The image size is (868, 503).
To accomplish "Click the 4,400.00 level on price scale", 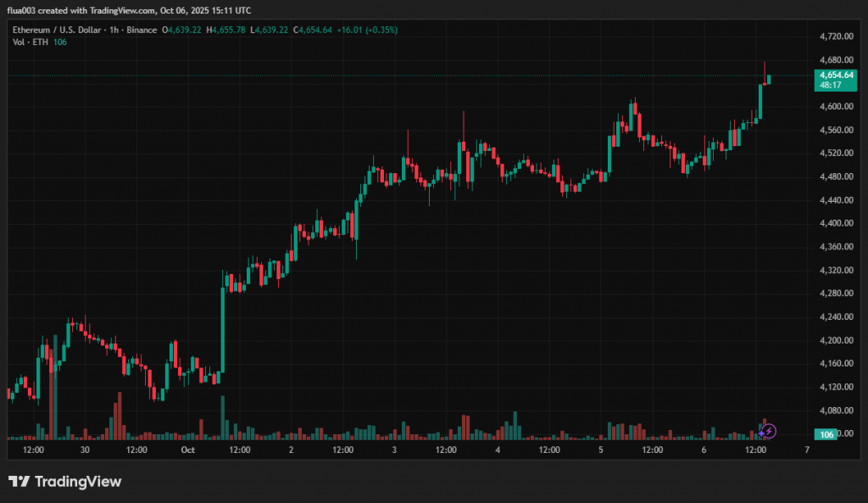I will pos(835,223).
